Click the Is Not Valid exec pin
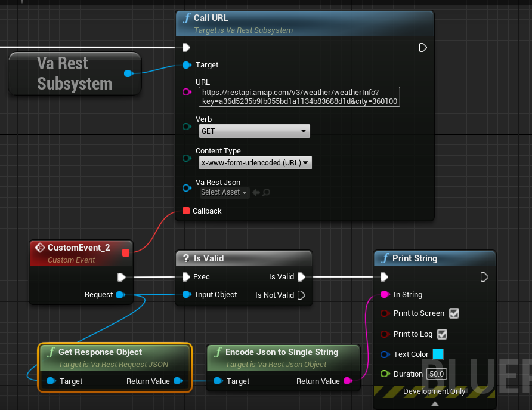Image resolution: width=532 pixels, height=410 pixels. pyautogui.click(x=301, y=295)
